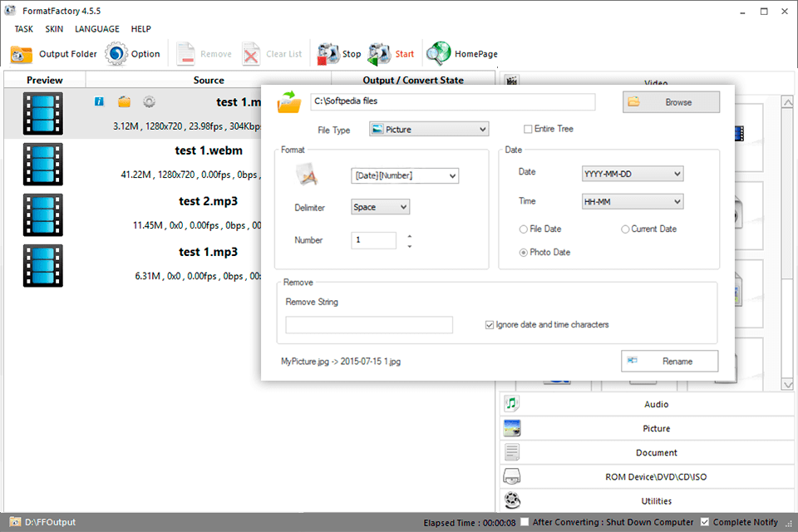Click the rename folder arrow icon in dialog
Image resolution: width=798 pixels, height=532 pixels.
(x=289, y=101)
